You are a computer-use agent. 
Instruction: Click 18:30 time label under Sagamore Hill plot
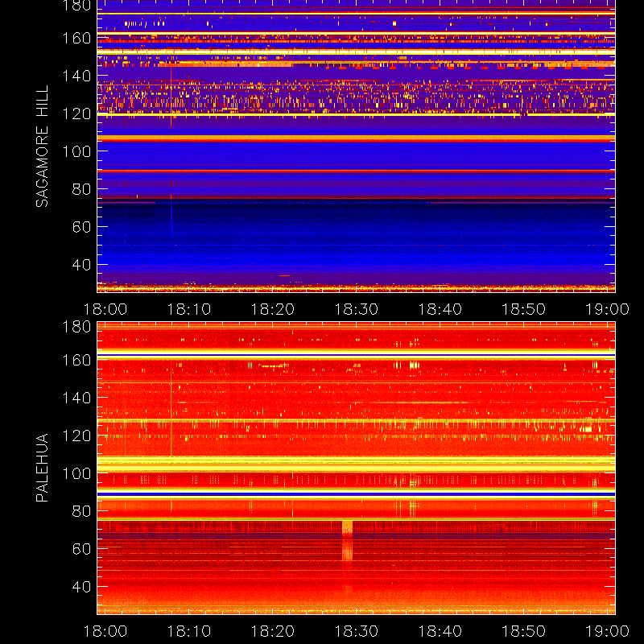point(357,309)
